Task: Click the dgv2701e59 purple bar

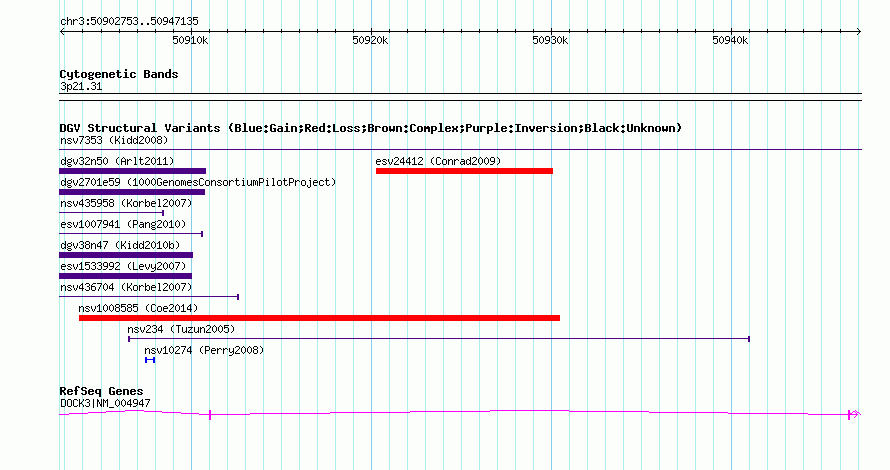Action: click(x=132, y=192)
